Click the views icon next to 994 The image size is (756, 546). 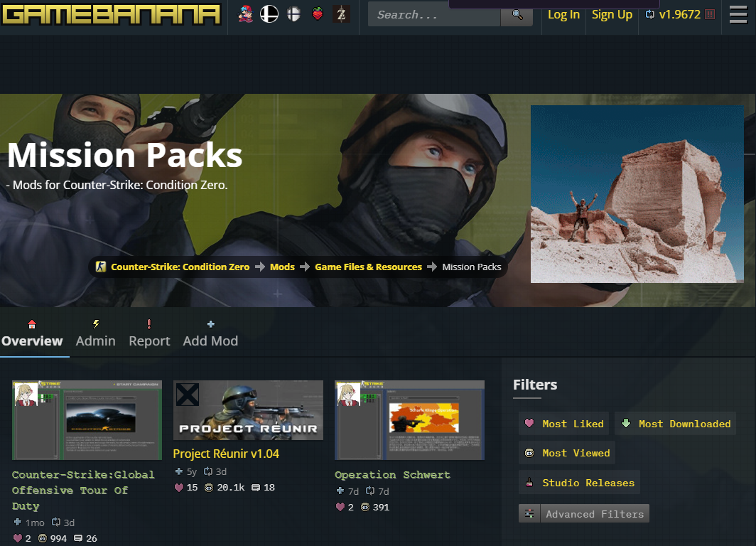tap(43, 538)
